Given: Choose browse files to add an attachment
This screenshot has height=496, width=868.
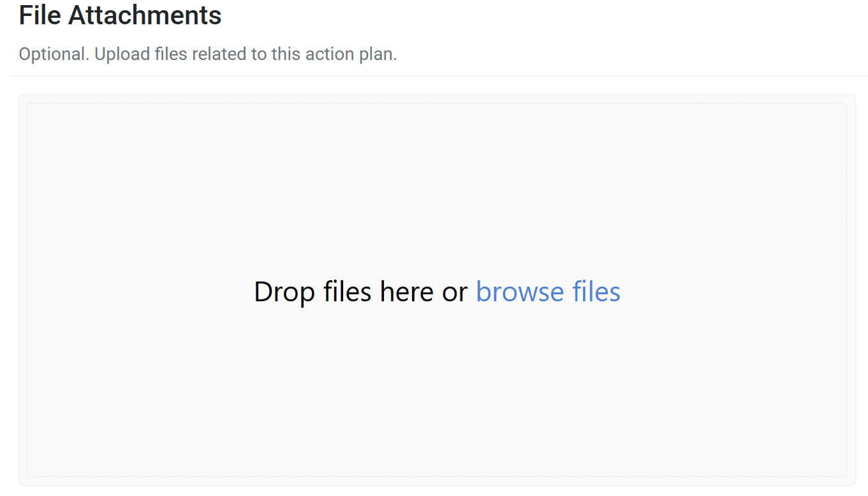Looking at the screenshot, I should click(547, 292).
